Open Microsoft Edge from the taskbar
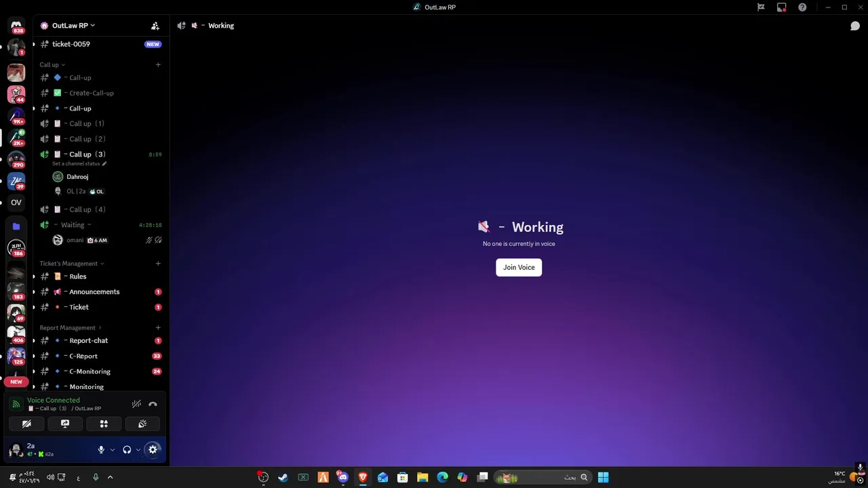 443,477
